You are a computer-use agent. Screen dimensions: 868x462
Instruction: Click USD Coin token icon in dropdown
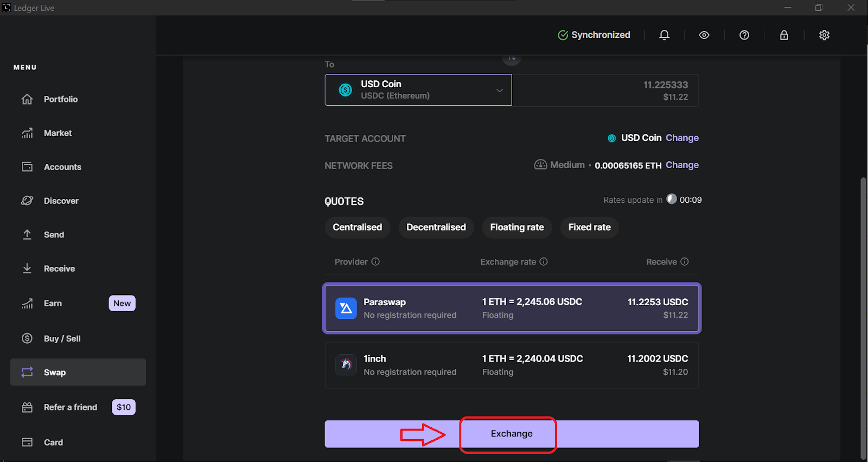coord(346,90)
